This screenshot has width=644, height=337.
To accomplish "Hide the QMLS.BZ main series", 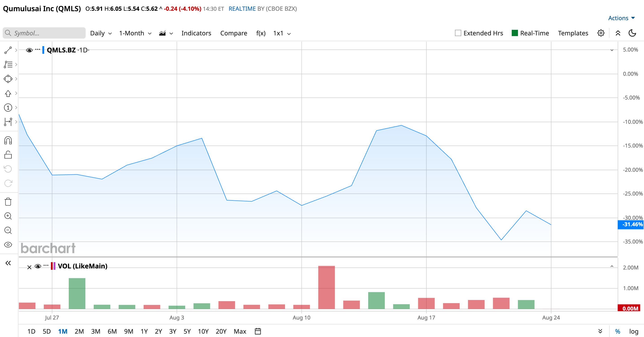I will [x=29, y=50].
